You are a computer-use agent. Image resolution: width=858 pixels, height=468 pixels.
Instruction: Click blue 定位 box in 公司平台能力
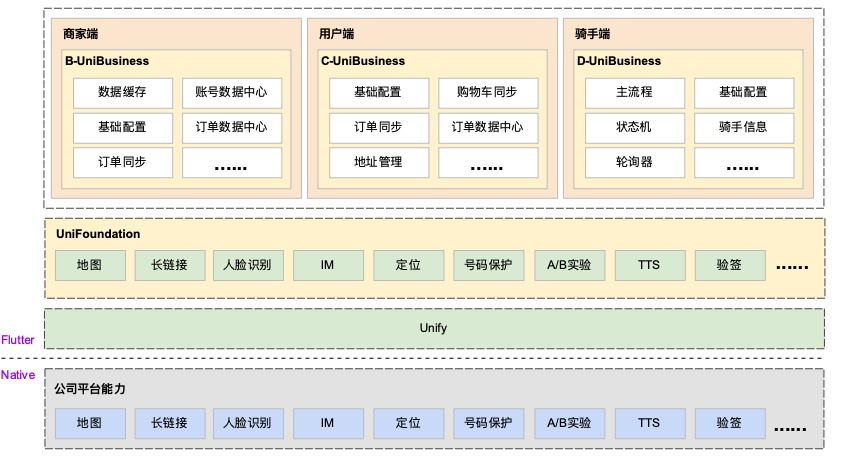point(409,424)
